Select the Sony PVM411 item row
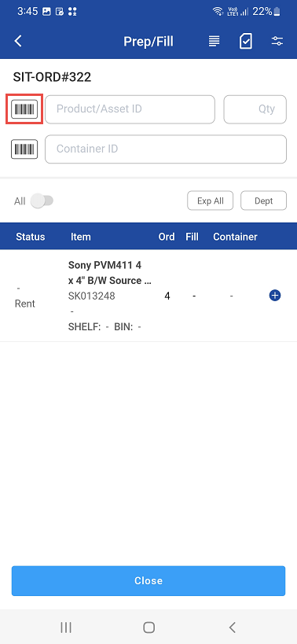The width and height of the screenshot is (297, 644). click(148, 296)
